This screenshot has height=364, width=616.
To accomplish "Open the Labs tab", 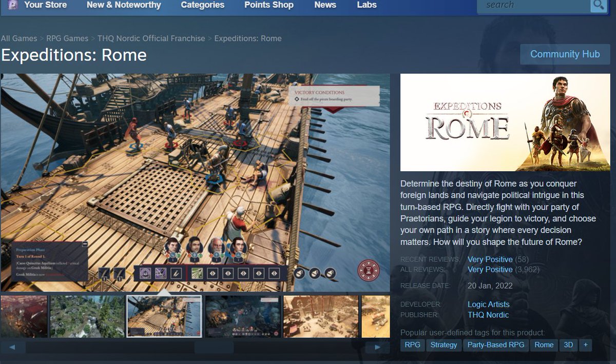I will point(367,5).
